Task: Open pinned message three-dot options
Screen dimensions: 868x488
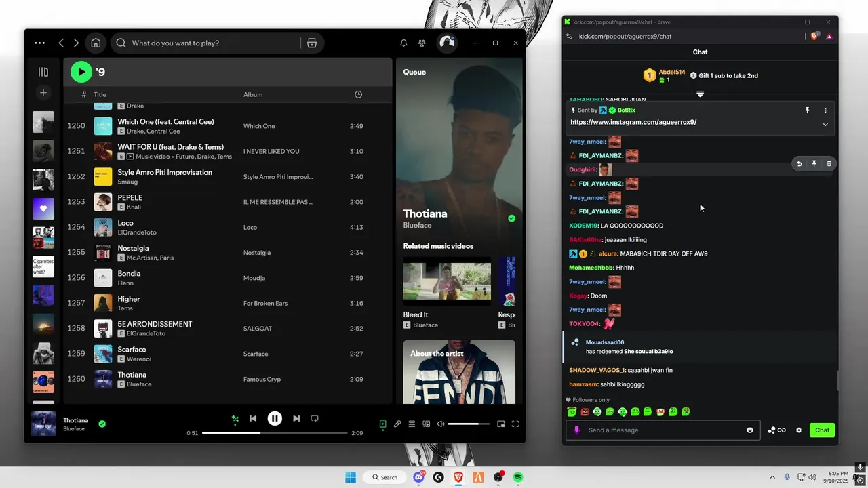Action: [825, 110]
